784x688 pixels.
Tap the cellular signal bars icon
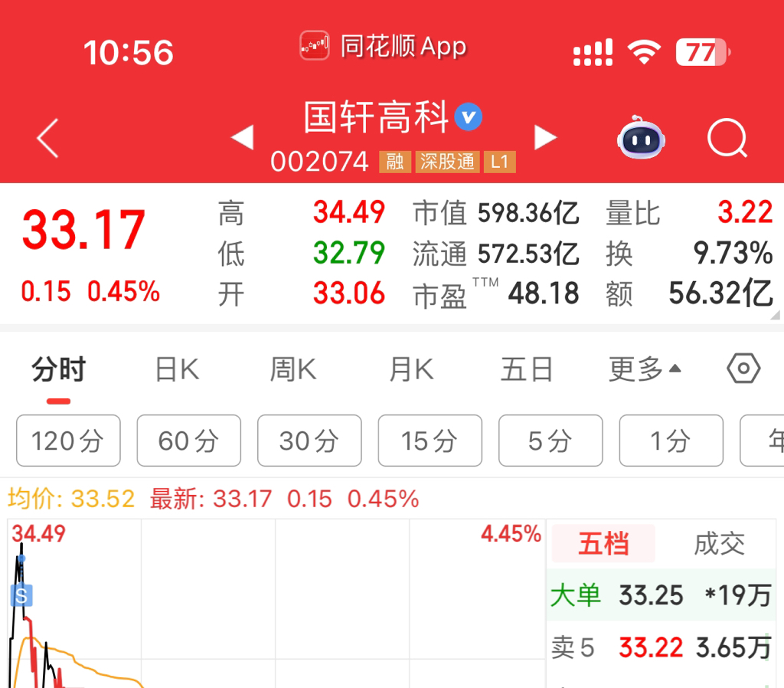(x=593, y=52)
